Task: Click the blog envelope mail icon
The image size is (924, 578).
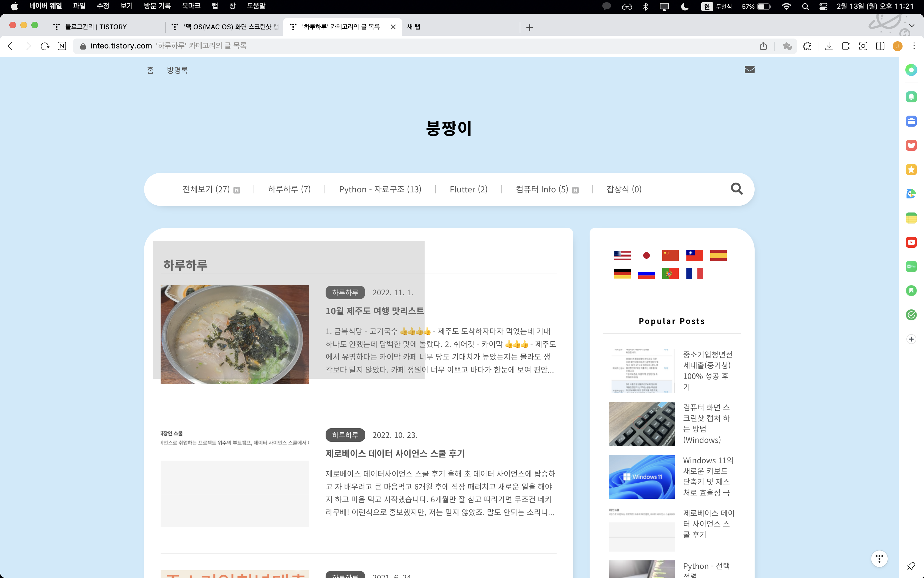Action: pyautogui.click(x=749, y=70)
